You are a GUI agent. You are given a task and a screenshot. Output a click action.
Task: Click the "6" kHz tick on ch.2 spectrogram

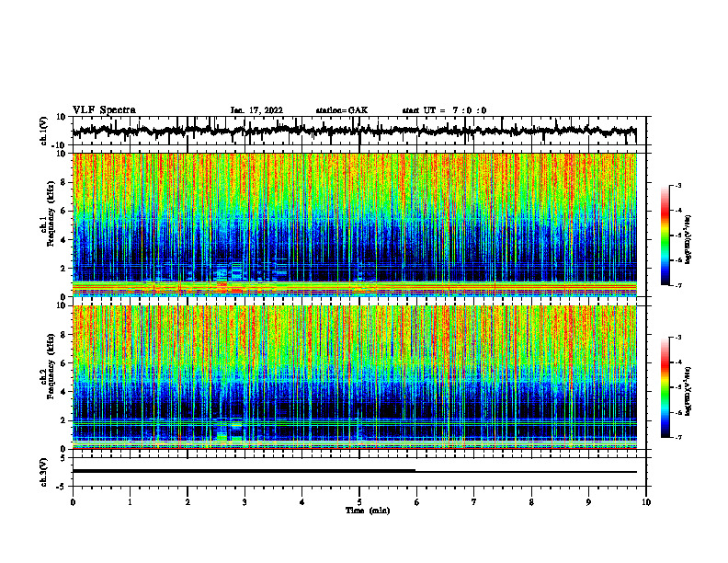tap(64, 363)
